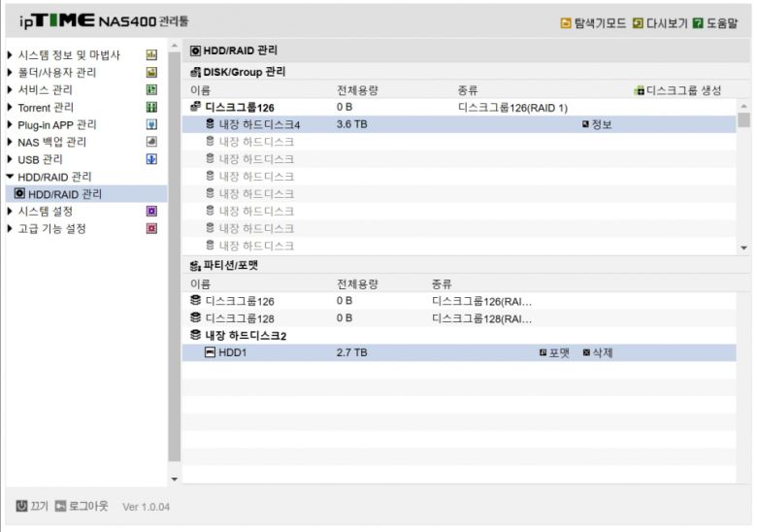Click the disk list scrollbar down arrow

click(744, 248)
